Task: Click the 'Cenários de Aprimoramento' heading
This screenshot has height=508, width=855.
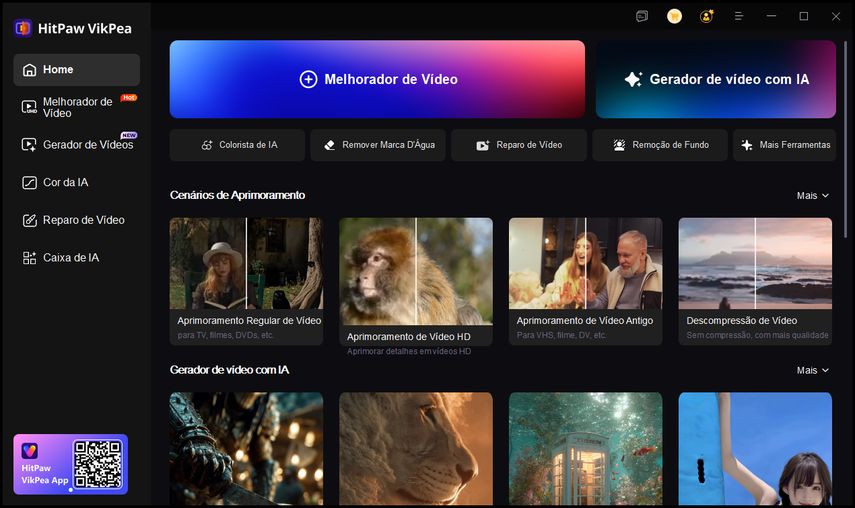Action: 237,195
